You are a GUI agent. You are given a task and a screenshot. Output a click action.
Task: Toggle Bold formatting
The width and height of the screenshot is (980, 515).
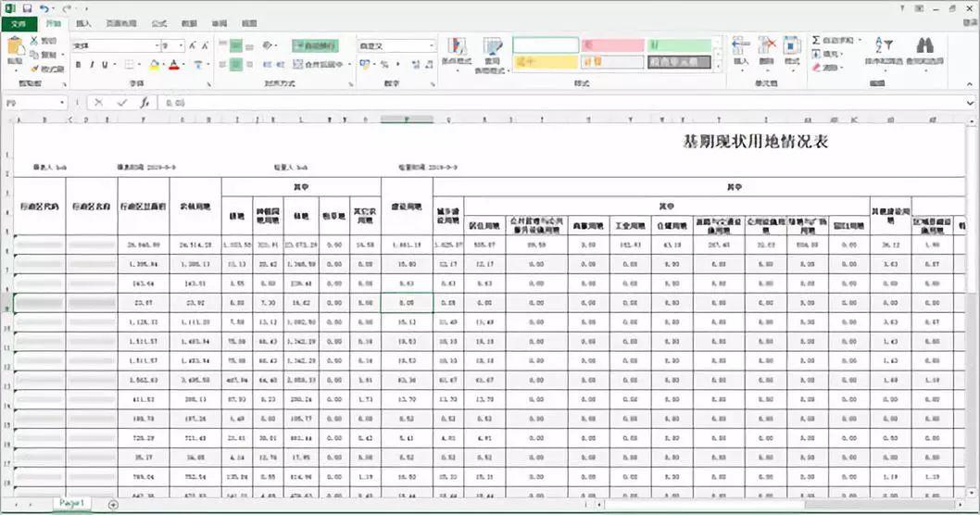[x=78, y=65]
